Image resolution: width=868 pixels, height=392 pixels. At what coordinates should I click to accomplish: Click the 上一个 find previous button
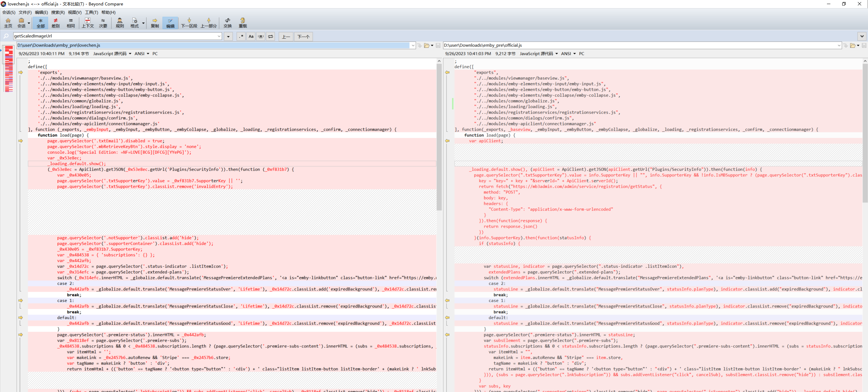coord(286,36)
